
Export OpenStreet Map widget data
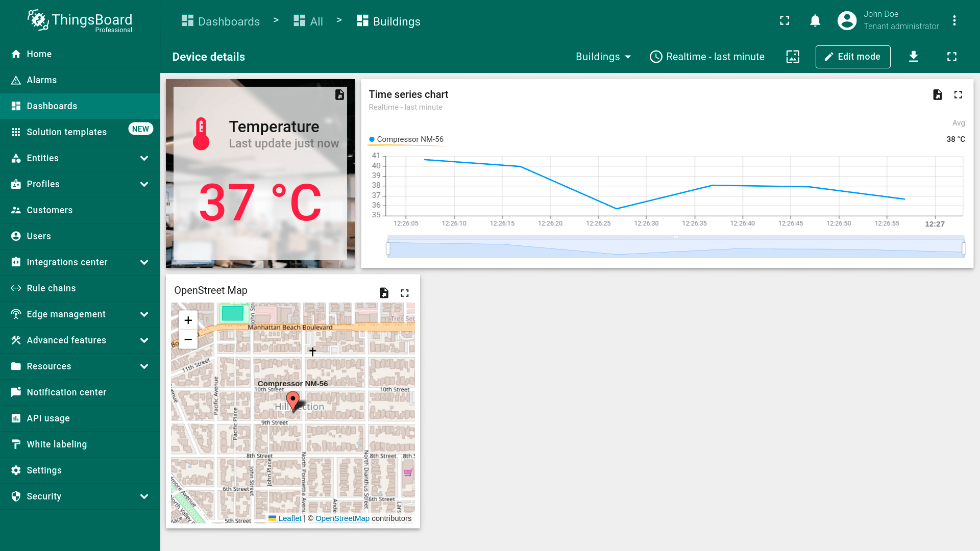point(384,293)
